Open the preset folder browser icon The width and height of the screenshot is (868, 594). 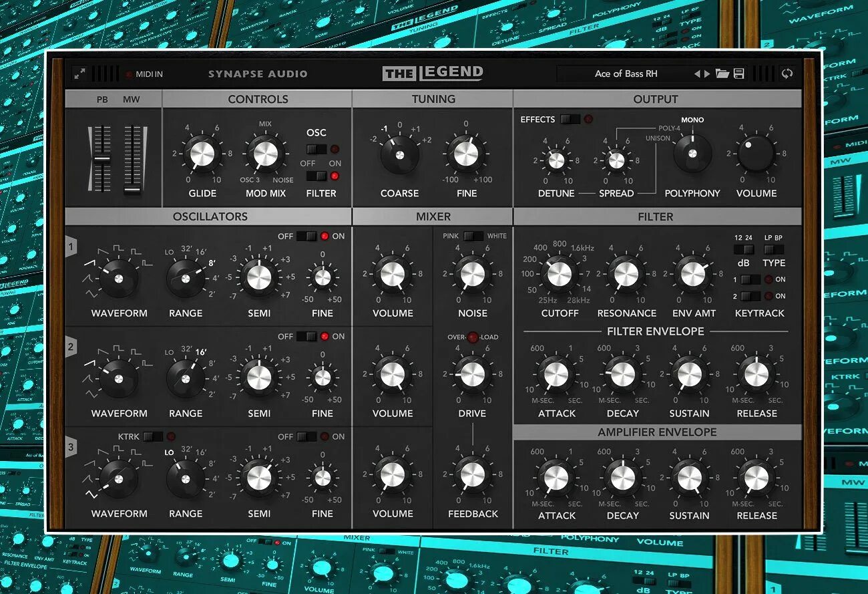[x=722, y=73]
